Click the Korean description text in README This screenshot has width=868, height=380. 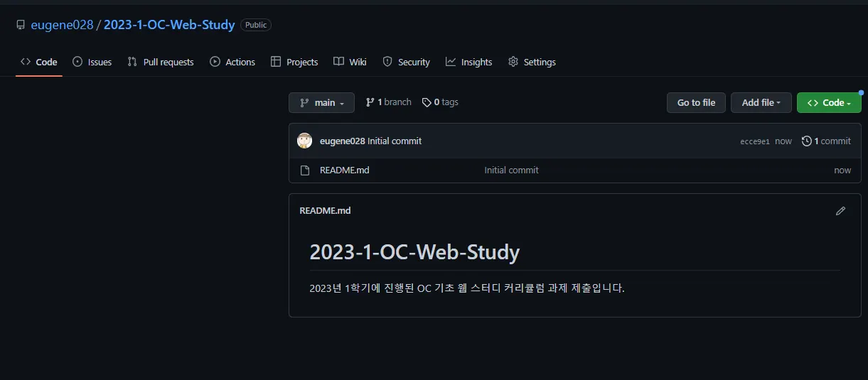click(x=467, y=288)
